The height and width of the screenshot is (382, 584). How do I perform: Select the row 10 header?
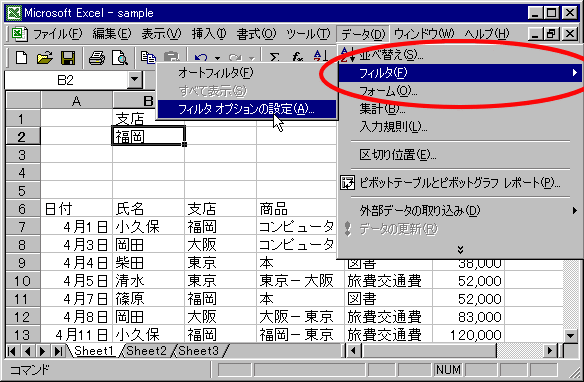pyautogui.click(x=22, y=281)
